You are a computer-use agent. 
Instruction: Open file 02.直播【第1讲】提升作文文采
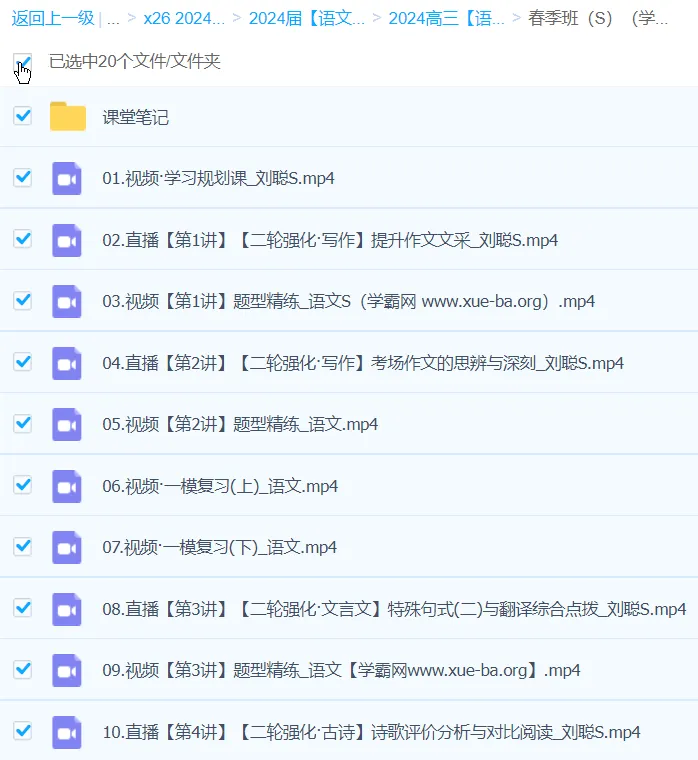pyautogui.click(x=330, y=240)
